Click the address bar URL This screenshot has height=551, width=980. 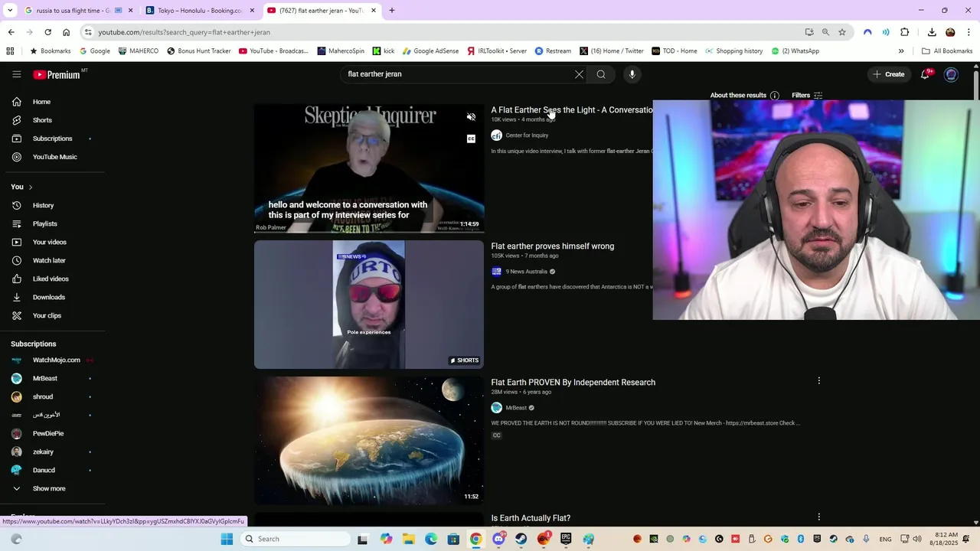click(x=184, y=32)
